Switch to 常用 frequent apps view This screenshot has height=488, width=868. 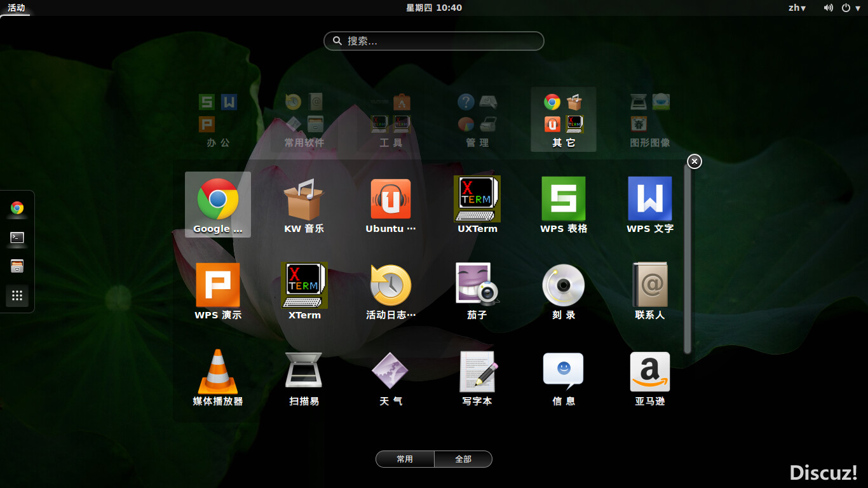(x=405, y=459)
